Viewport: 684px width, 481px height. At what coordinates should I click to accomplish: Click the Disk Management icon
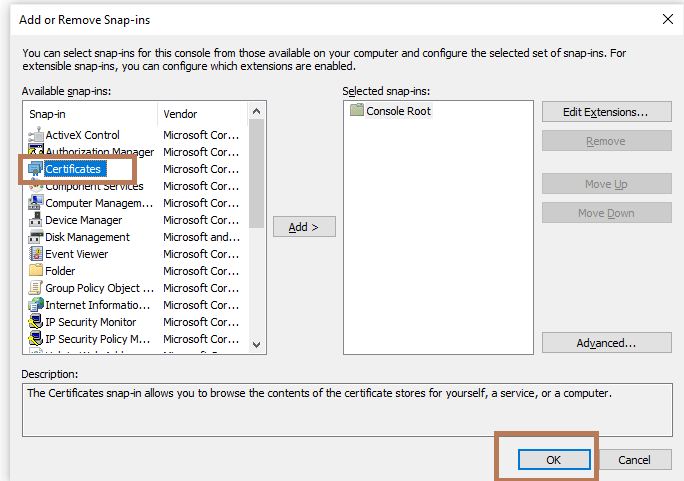point(36,237)
